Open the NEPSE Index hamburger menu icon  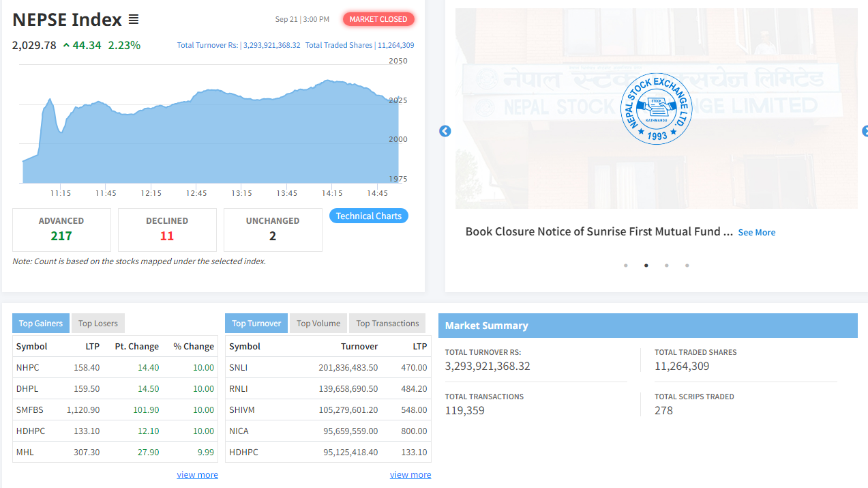tap(134, 20)
